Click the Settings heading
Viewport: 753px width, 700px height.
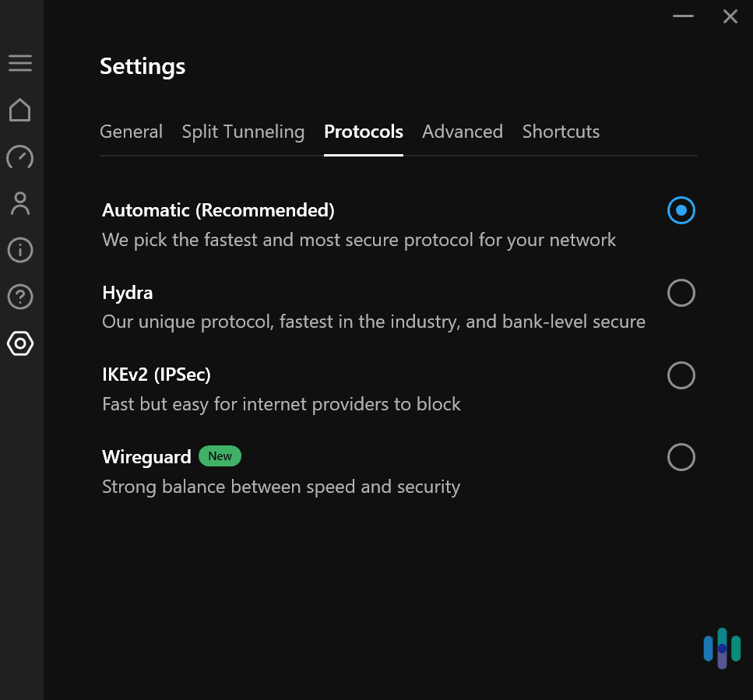click(142, 66)
